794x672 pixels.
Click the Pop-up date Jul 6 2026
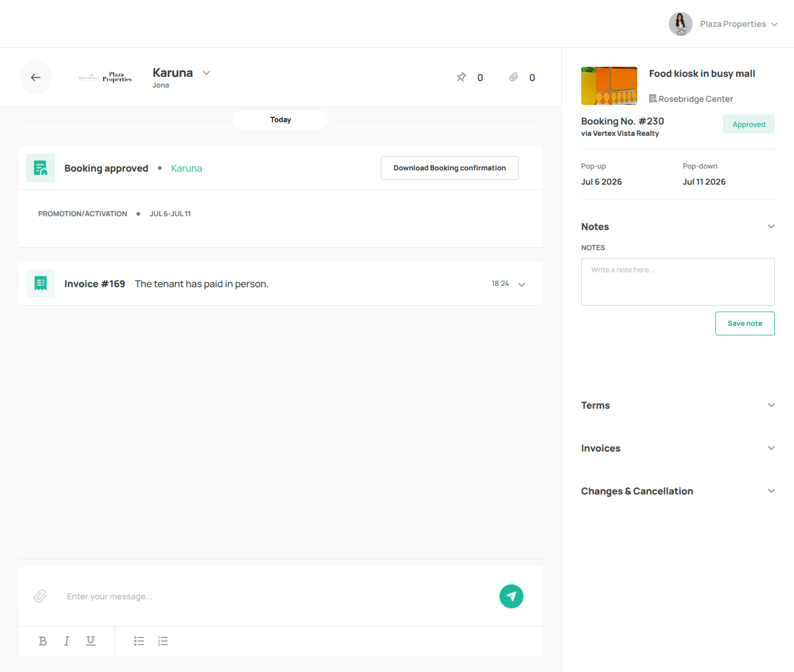click(601, 182)
